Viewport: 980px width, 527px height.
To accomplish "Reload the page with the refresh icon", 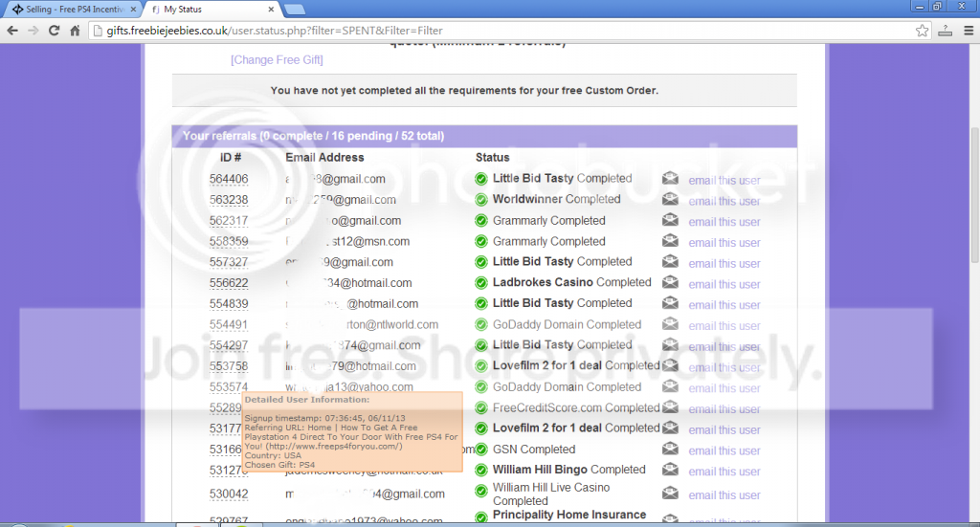I will (x=55, y=30).
